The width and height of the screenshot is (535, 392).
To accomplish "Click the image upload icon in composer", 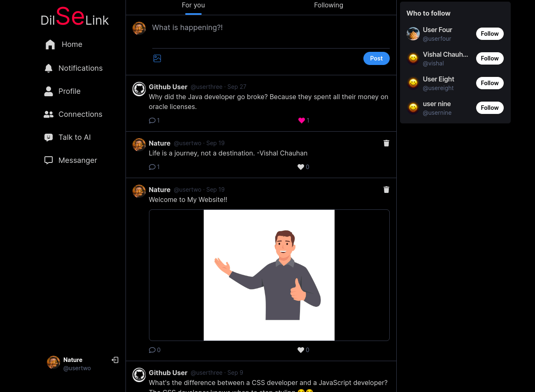I will [x=157, y=58].
